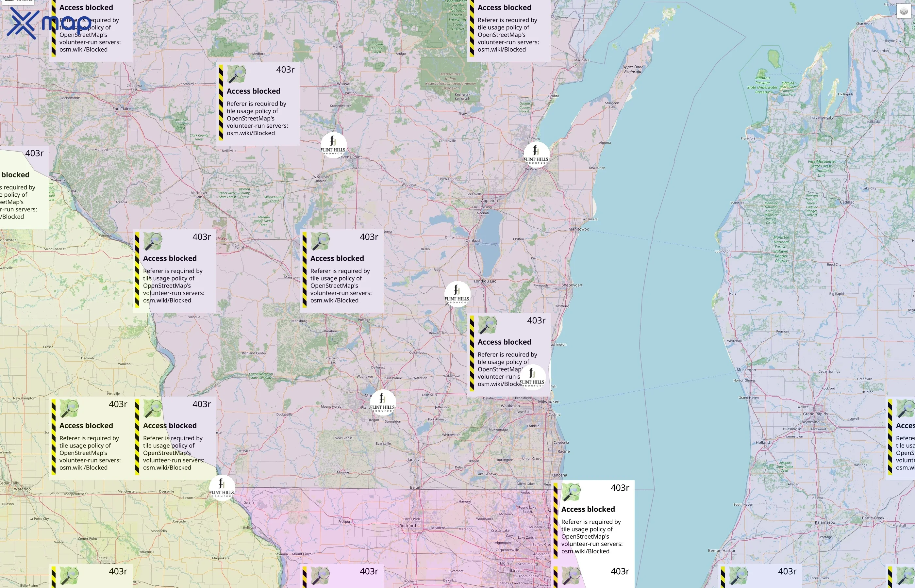
Task: Click the Kalamazoo city label
Action: (825, 522)
